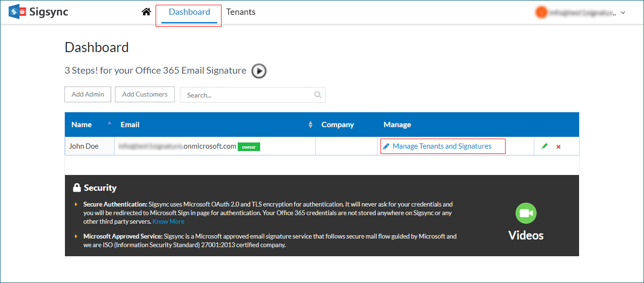This screenshot has height=283, width=644.
Task: Follow the Know More link
Action: pyautogui.click(x=168, y=222)
